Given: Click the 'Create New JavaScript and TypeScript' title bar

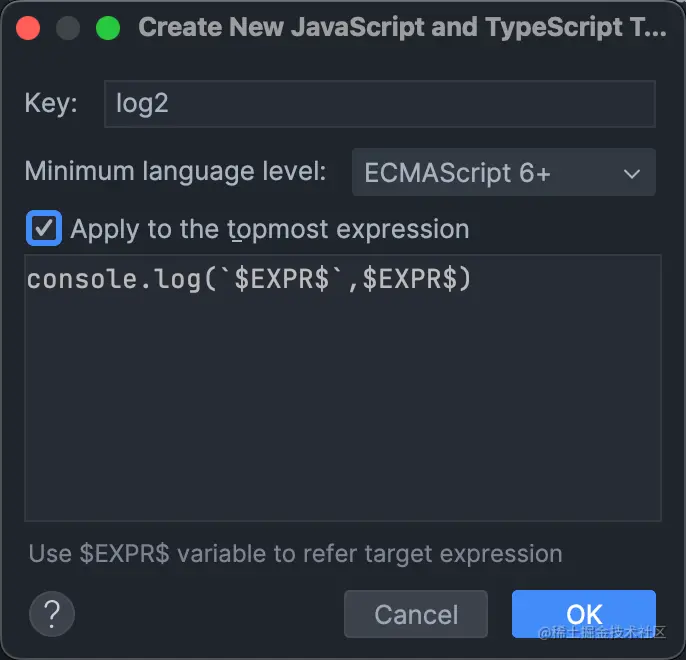Looking at the screenshot, I should [402, 28].
